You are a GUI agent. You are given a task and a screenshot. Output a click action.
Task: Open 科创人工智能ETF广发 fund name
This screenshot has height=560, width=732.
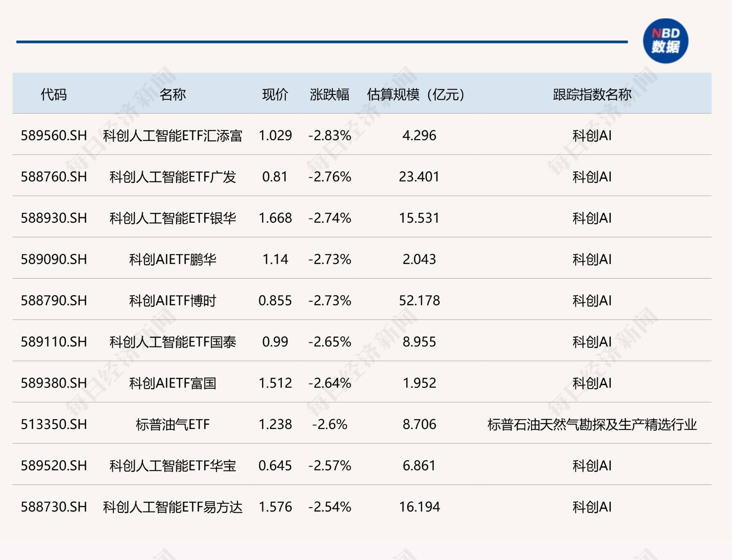[172, 177]
